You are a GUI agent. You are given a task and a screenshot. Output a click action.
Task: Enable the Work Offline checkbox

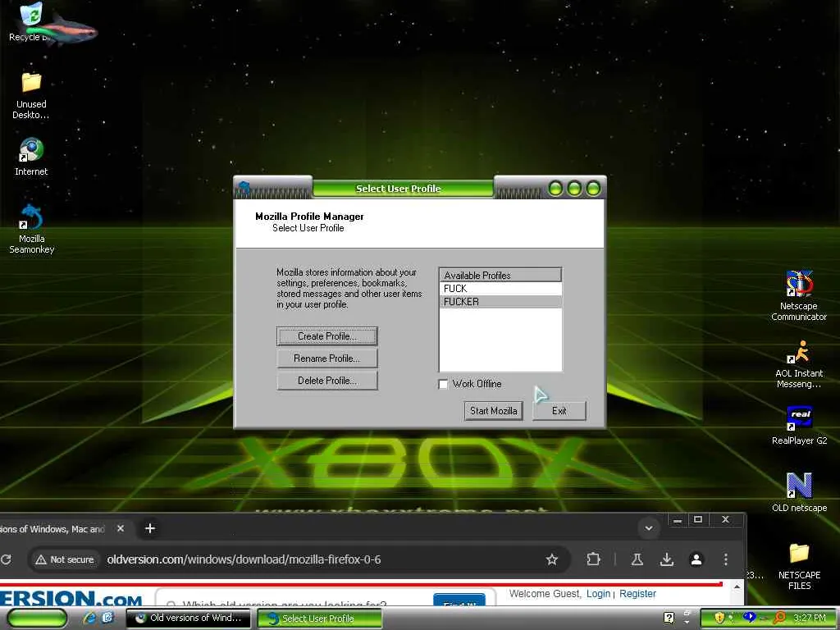[x=443, y=384]
